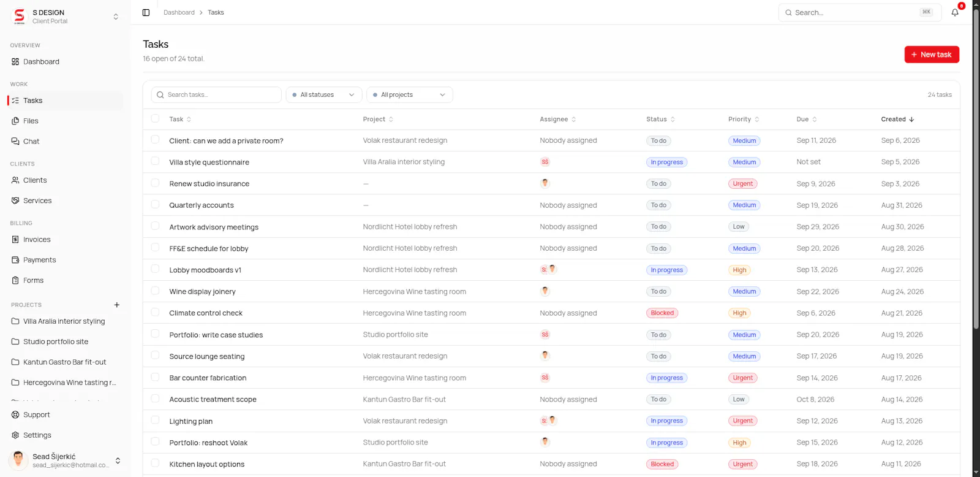Screen dimensions: 980x477
Task: Open the All projects filter dropdown
Action: tap(410, 95)
